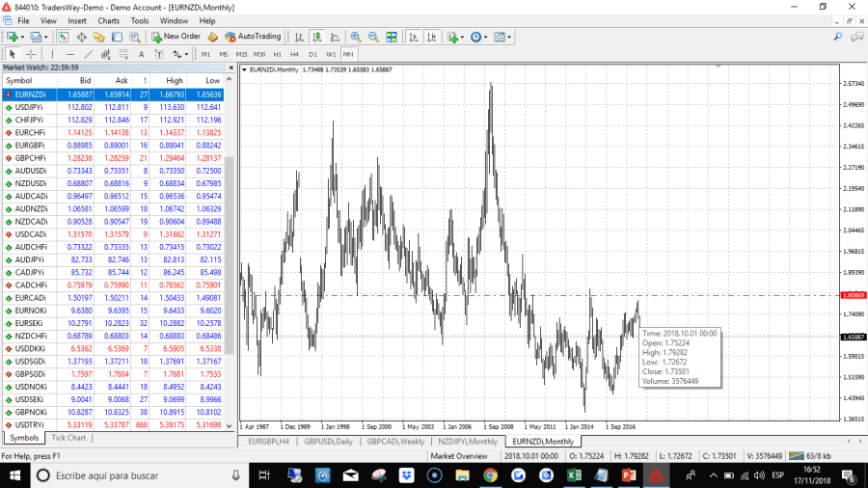The image size is (868, 488).
Task: Switch to the GBPUSDi,Daily chart tab
Action: (329, 442)
